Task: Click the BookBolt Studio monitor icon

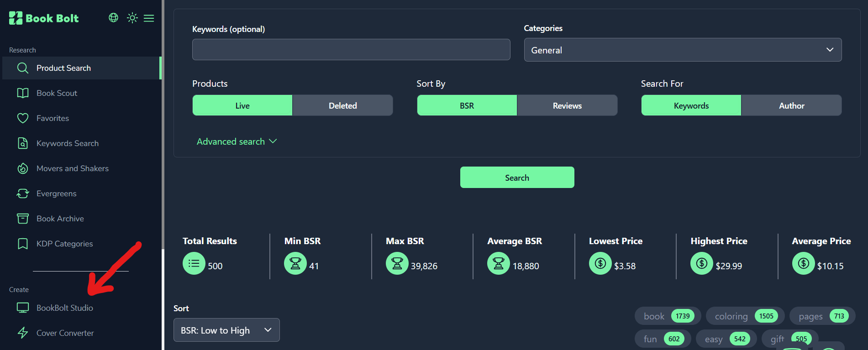Action: [23, 308]
